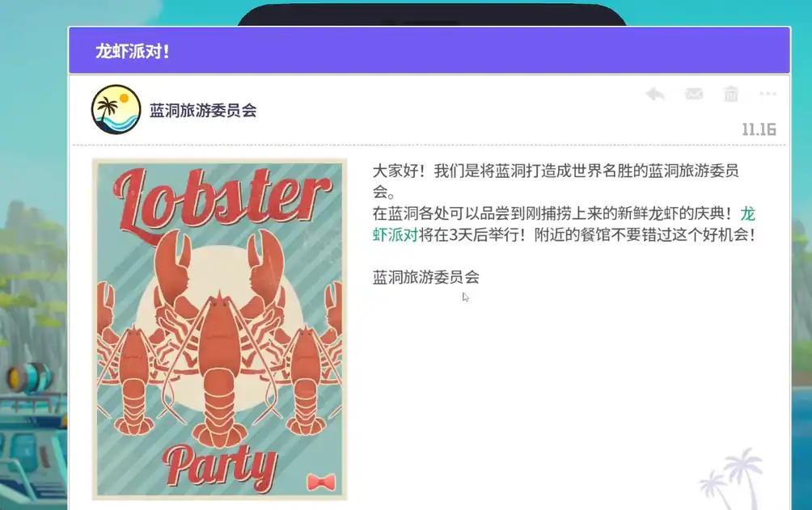Delete the email with the trash icon
812x510 pixels.
730,94
